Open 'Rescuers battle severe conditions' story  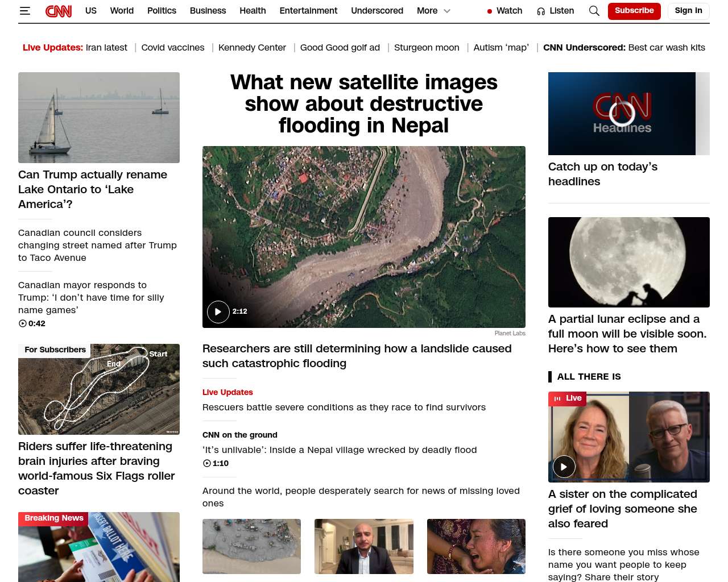pyautogui.click(x=344, y=408)
